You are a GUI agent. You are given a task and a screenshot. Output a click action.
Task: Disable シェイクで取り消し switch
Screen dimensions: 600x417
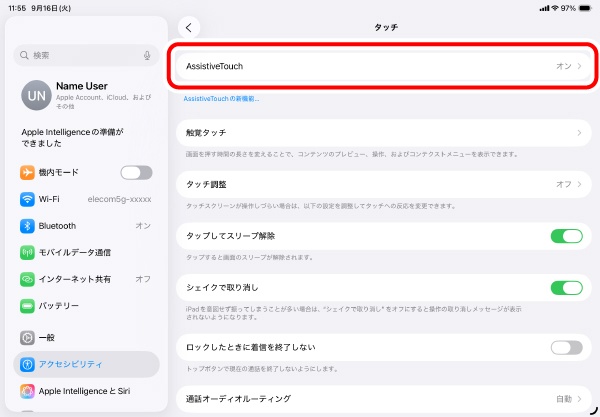(x=566, y=288)
